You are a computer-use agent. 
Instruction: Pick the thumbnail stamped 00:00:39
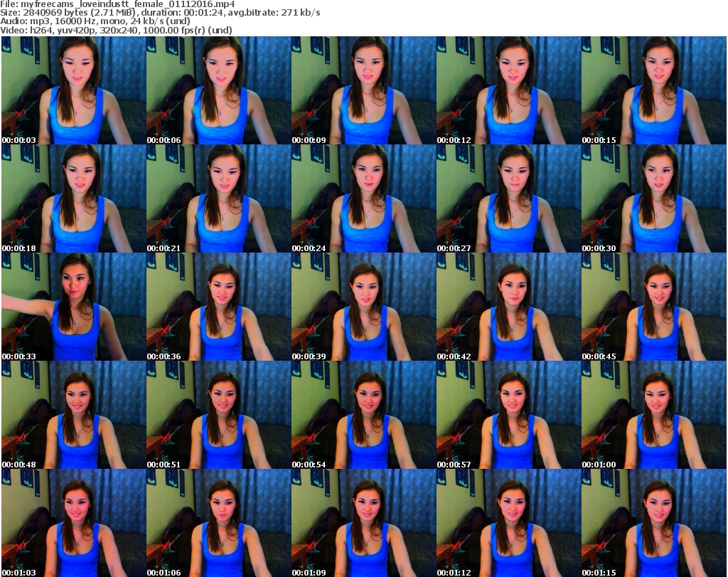pos(363,307)
